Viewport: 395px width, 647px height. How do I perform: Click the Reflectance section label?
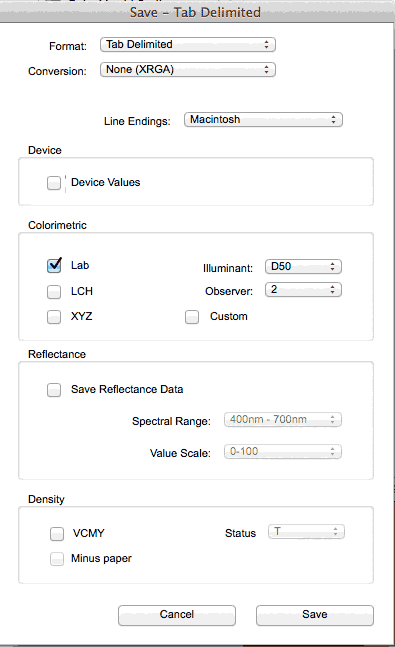tap(57, 354)
